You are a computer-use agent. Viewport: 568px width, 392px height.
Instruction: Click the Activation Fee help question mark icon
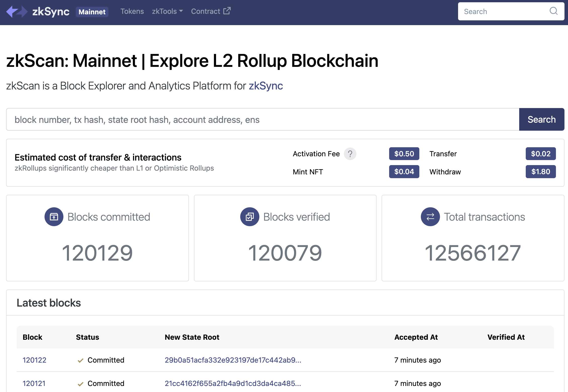[x=350, y=153]
